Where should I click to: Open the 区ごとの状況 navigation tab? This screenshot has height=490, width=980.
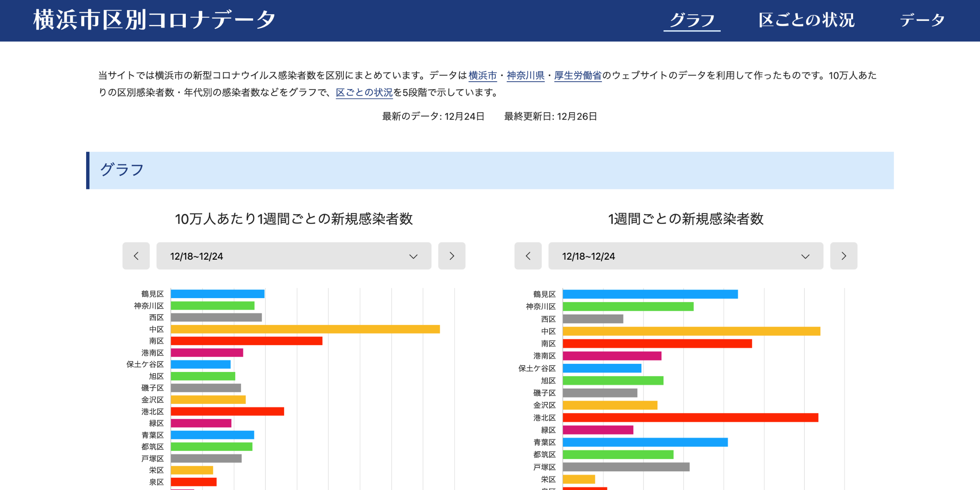(x=806, y=20)
